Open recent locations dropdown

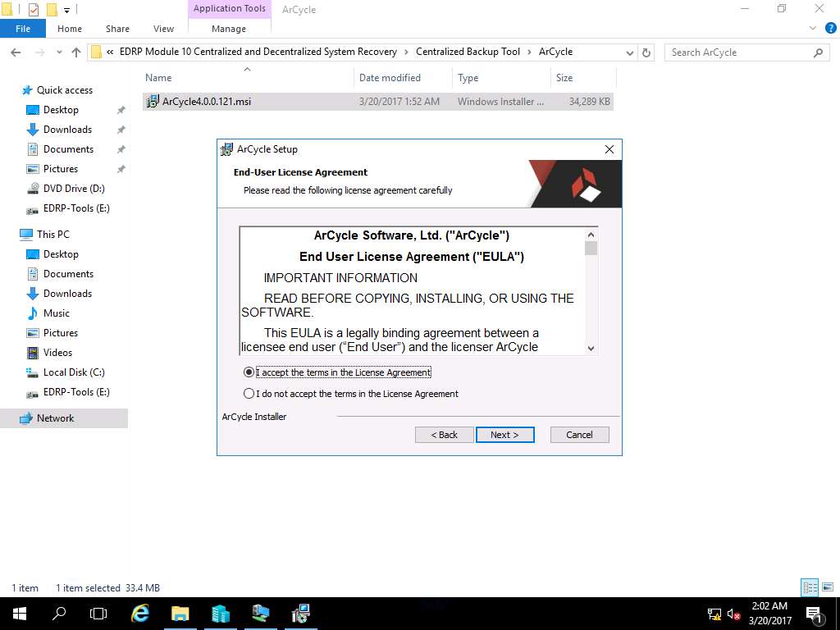coord(59,52)
